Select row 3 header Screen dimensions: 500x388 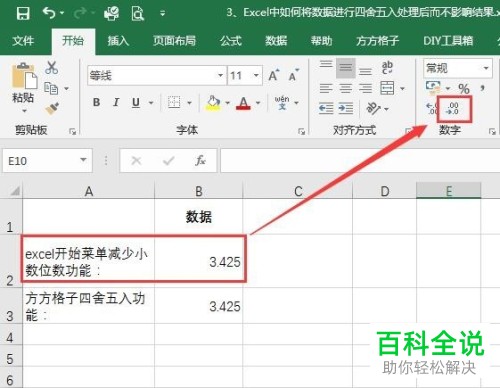point(10,305)
